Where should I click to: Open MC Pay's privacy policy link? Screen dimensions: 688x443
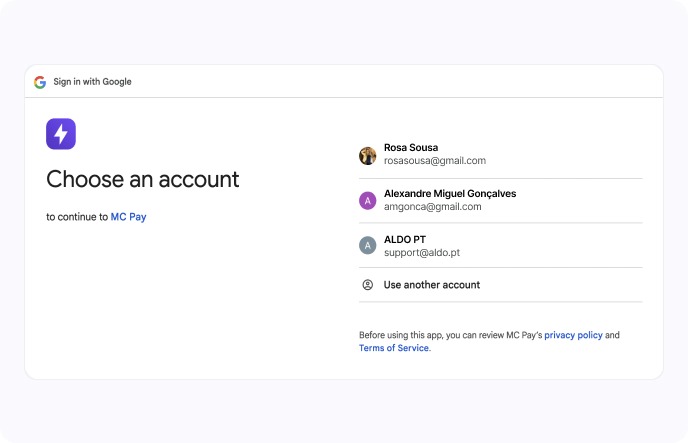pos(573,335)
